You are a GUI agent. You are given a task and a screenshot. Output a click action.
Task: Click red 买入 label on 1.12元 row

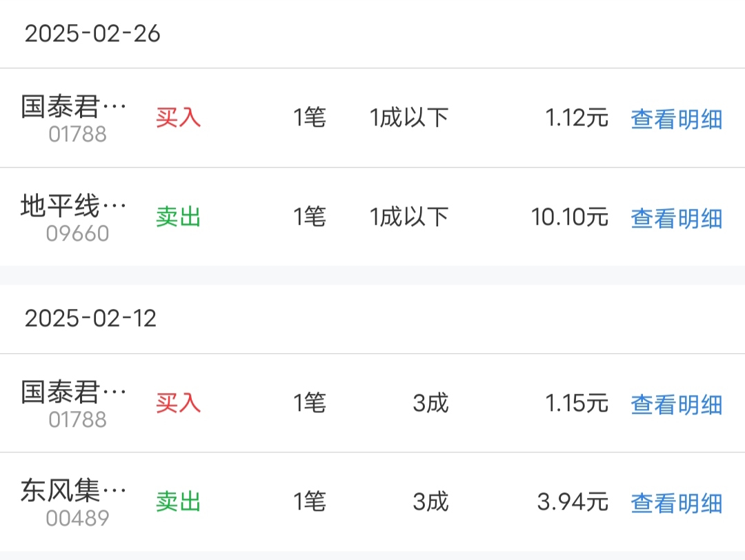point(178,118)
